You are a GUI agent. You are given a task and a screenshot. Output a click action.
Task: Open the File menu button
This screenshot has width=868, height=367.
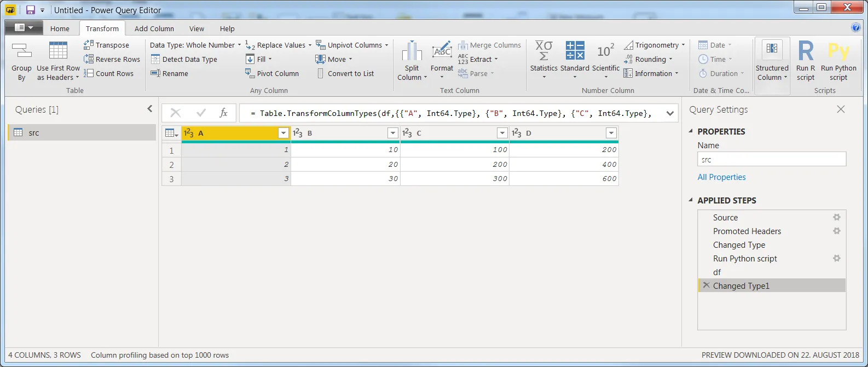click(x=23, y=27)
